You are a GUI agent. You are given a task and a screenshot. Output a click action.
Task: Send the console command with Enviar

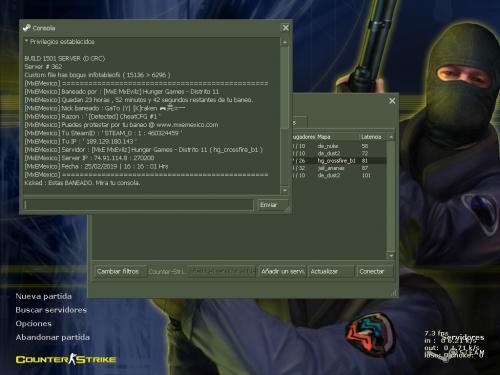(272, 205)
